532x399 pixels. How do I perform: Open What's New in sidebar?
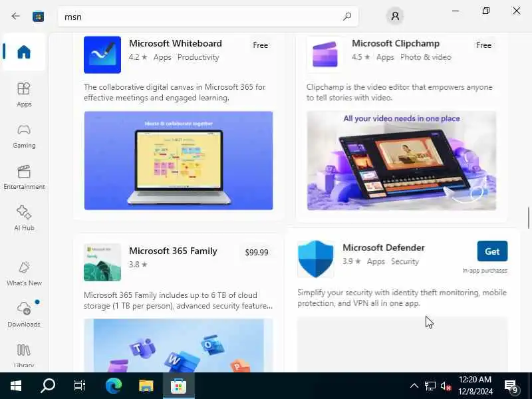(x=24, y=274)
